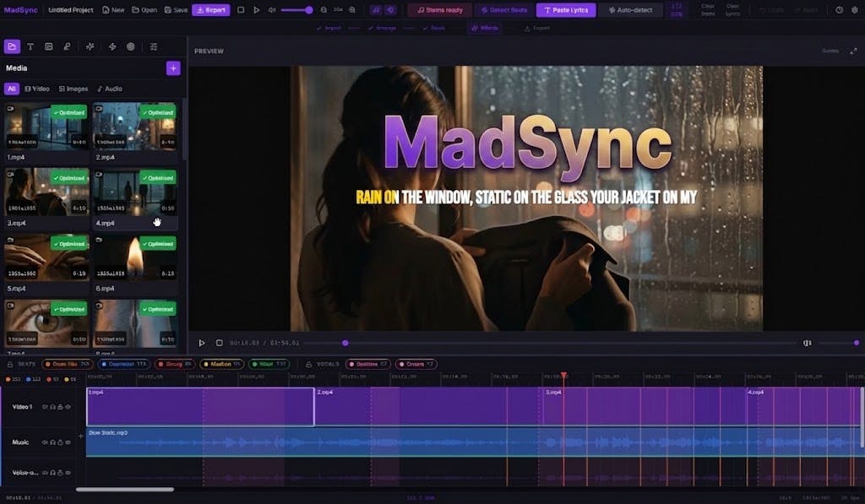Click the Guides label in preview header
Screen dimensions: 865x504
tap(830, 51)
